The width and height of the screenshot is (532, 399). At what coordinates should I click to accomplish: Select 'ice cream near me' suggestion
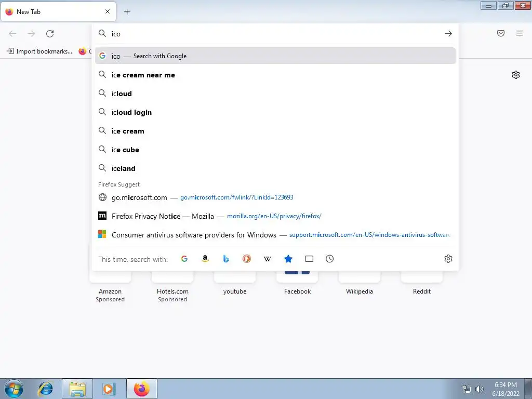click(275, 75)
